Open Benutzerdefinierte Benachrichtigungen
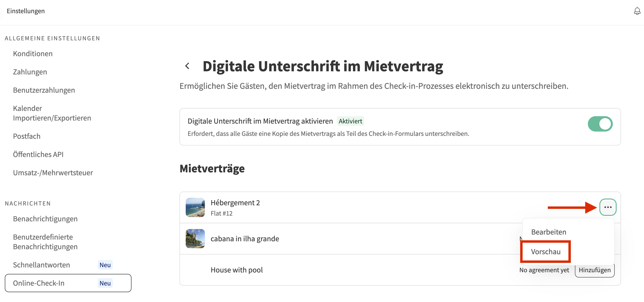 tap(45, 242)
